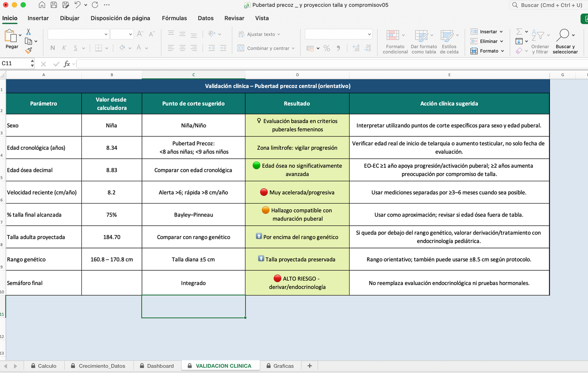Screen dimensions: 588x373
Task: Click the fill color bucket
Action: click(122, 48)
